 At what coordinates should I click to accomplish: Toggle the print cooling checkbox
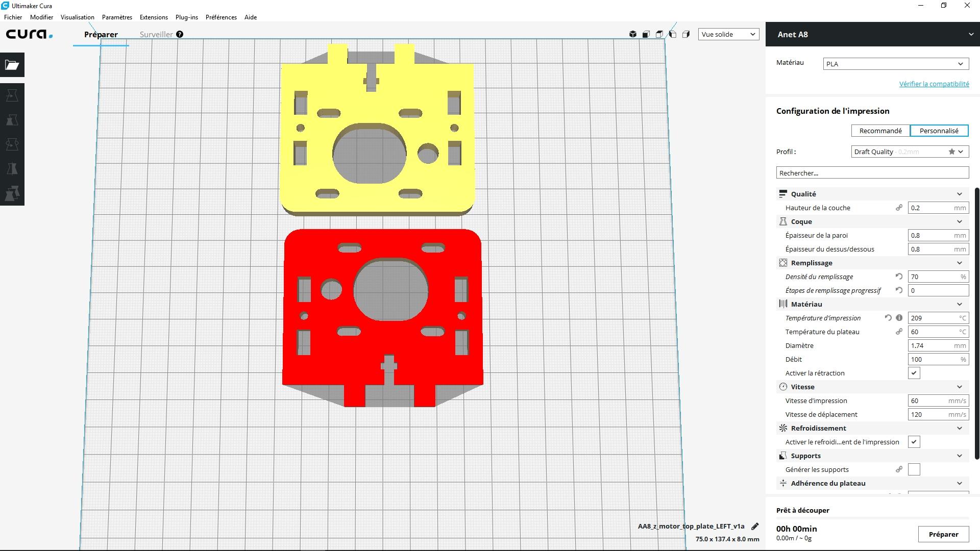(x=914, y=442)
